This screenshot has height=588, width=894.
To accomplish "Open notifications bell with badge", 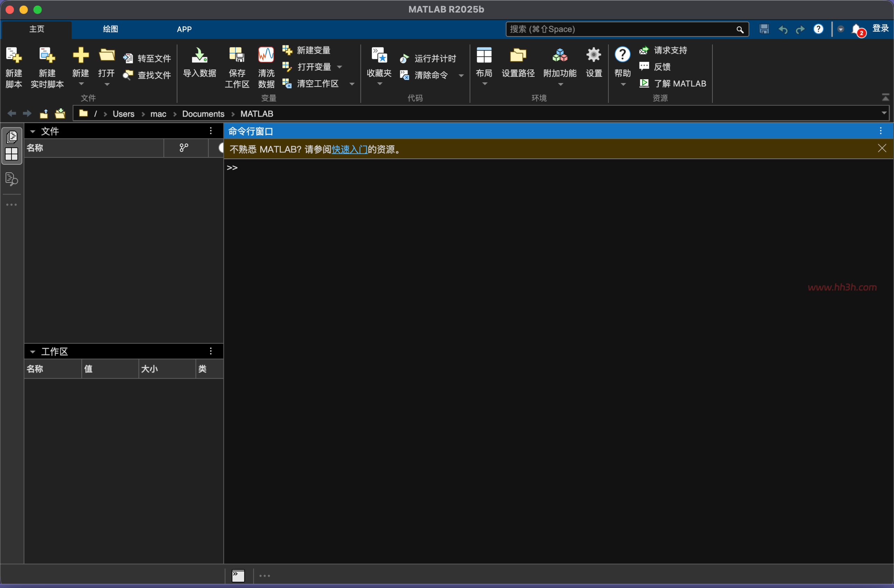I will (x=858, y=30).
